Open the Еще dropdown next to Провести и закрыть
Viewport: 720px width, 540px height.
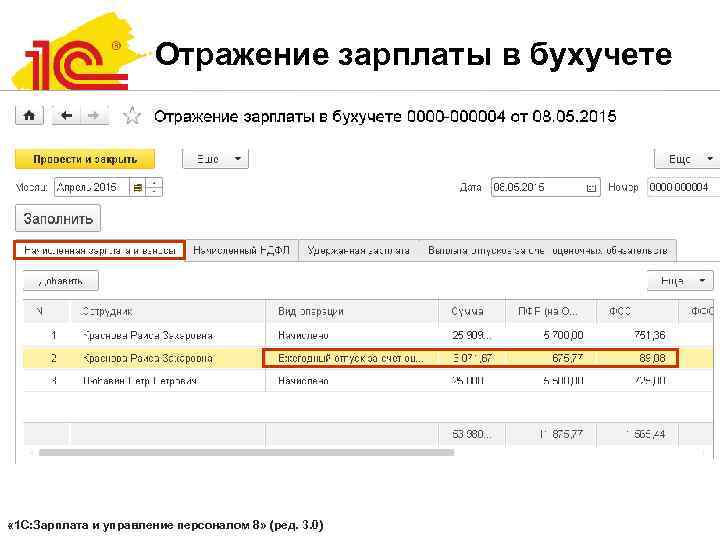215,159
